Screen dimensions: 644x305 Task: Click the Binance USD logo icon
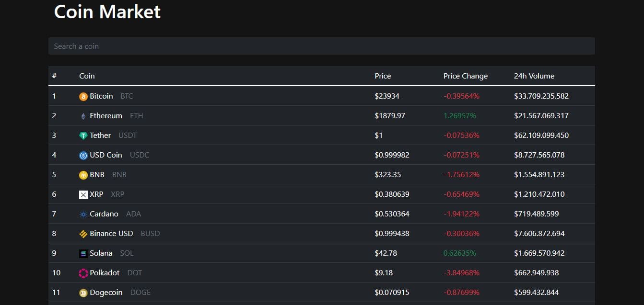pyautogui.click(x=83, y=234)
